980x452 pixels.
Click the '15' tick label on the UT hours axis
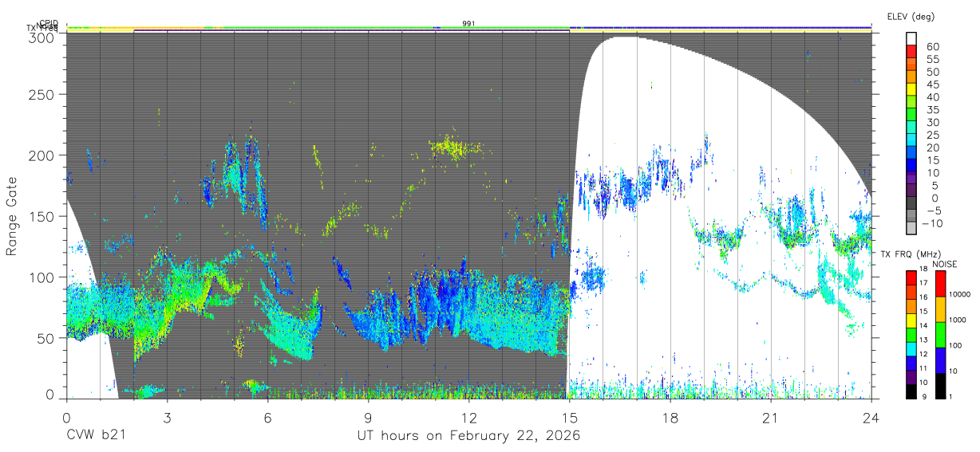[x=570, y=418]
